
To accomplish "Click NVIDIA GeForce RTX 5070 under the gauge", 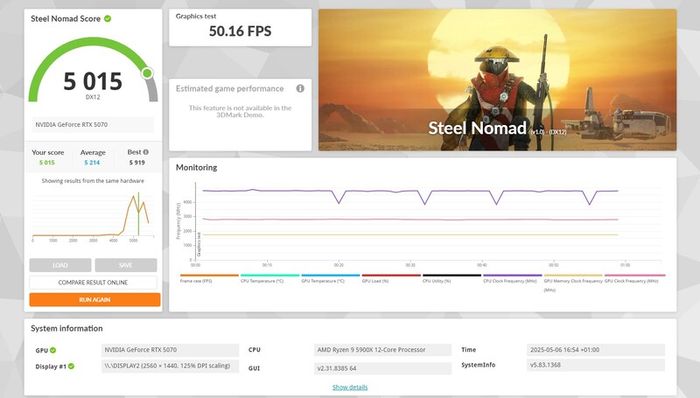I will [x=92, y=124].
